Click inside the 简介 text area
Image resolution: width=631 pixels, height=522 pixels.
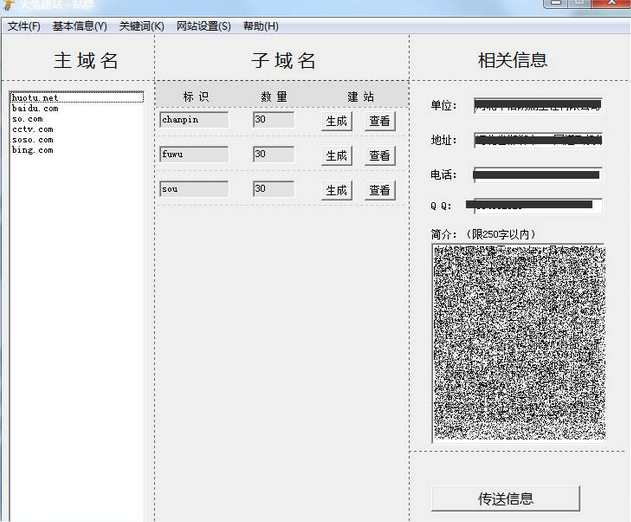[518, 342]
